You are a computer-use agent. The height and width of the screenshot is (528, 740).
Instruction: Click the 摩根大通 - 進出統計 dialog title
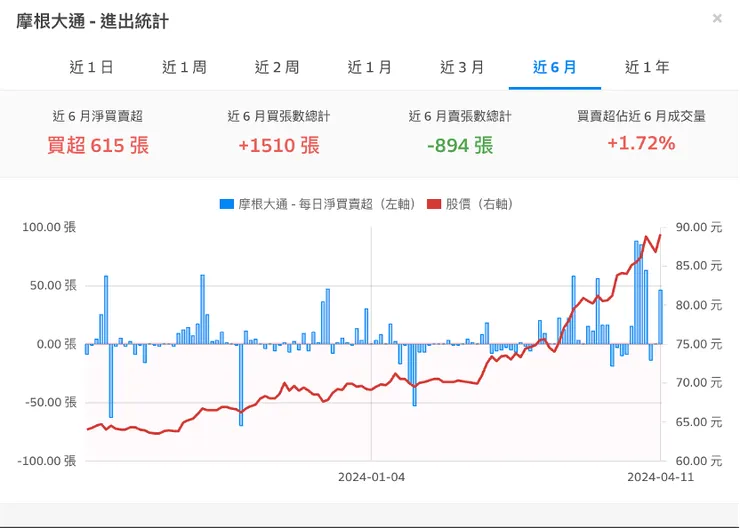(92, 22)
